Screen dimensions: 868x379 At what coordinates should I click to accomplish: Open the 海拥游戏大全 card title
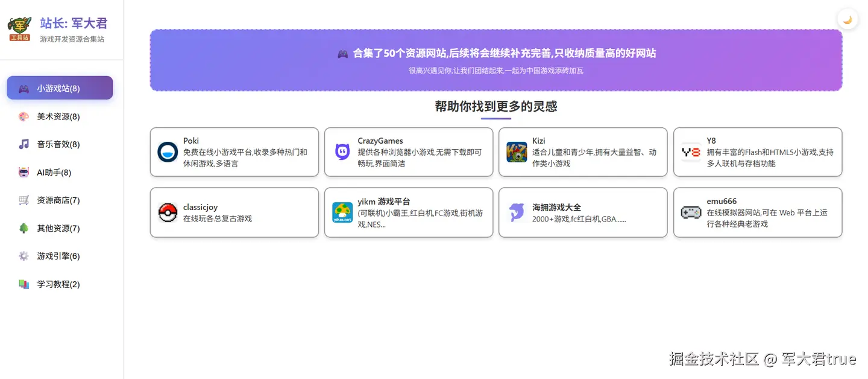(556, 207)
